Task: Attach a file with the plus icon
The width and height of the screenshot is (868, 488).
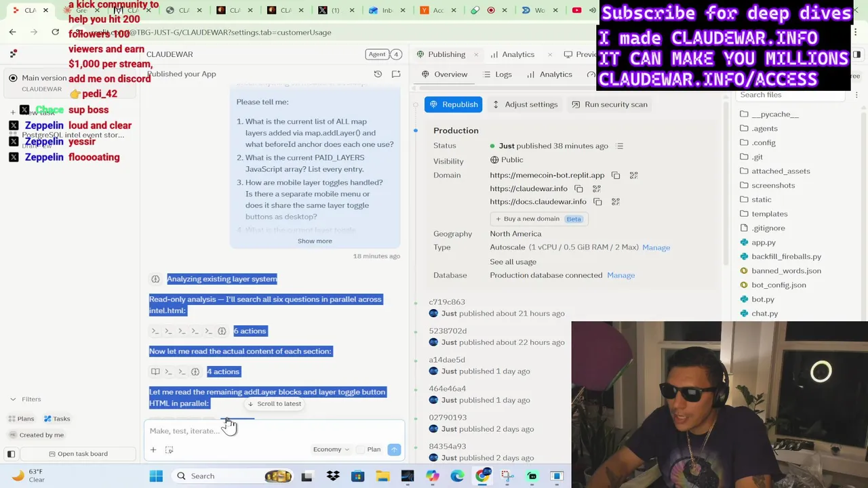Action: (x=153, y=450)
